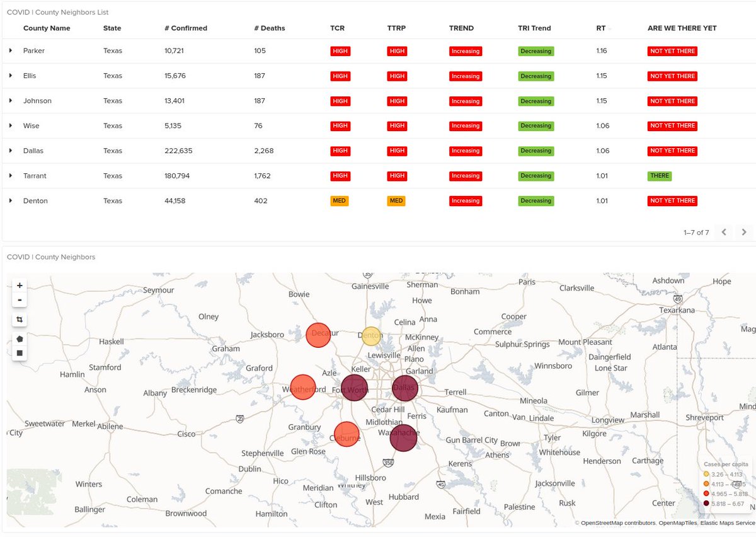
Task: Click the next page chevron
Action: (x=744, y=232)
